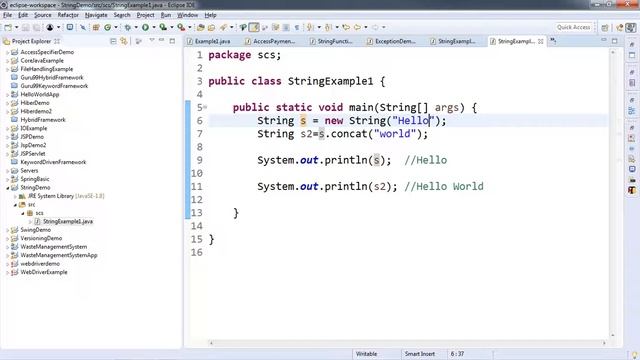Close the active StringExampl... tab

pos(541,41)
